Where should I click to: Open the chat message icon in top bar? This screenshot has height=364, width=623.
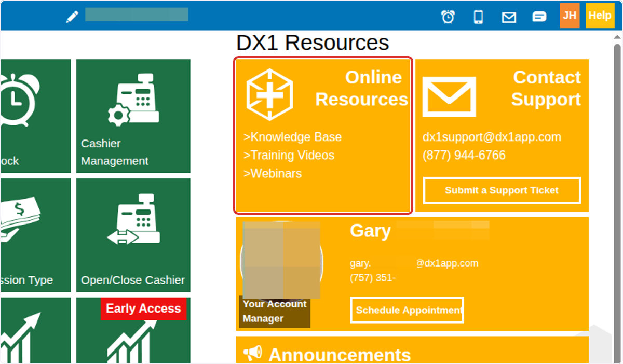pos(539,17)
